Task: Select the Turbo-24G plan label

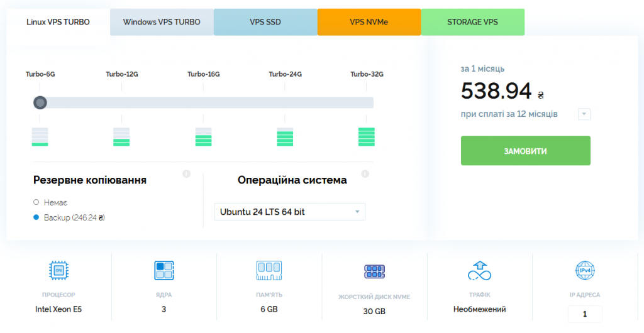Action: [x=286, y=74]
